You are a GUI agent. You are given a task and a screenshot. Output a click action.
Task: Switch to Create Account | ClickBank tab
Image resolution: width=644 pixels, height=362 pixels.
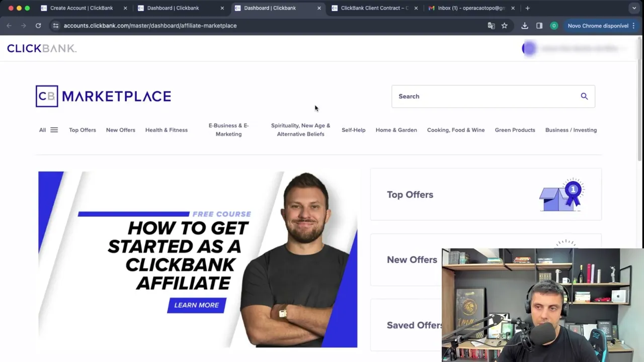point(82,8)
